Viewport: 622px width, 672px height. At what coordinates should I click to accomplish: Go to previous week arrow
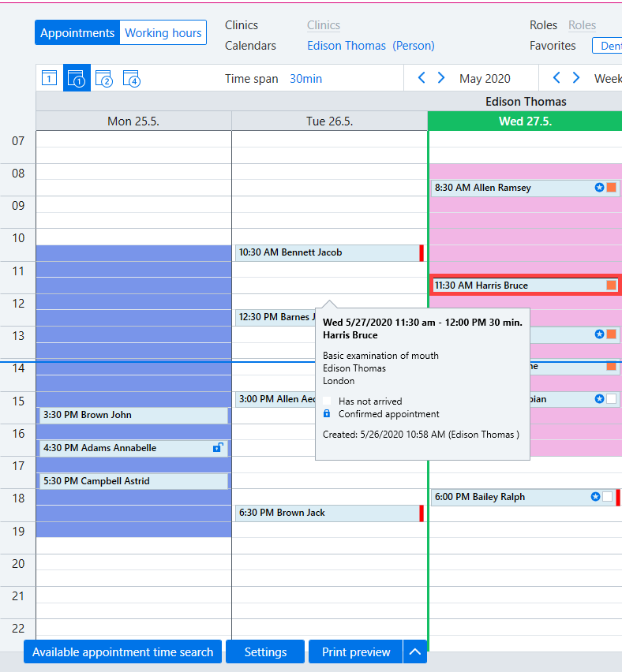point(556,78)
